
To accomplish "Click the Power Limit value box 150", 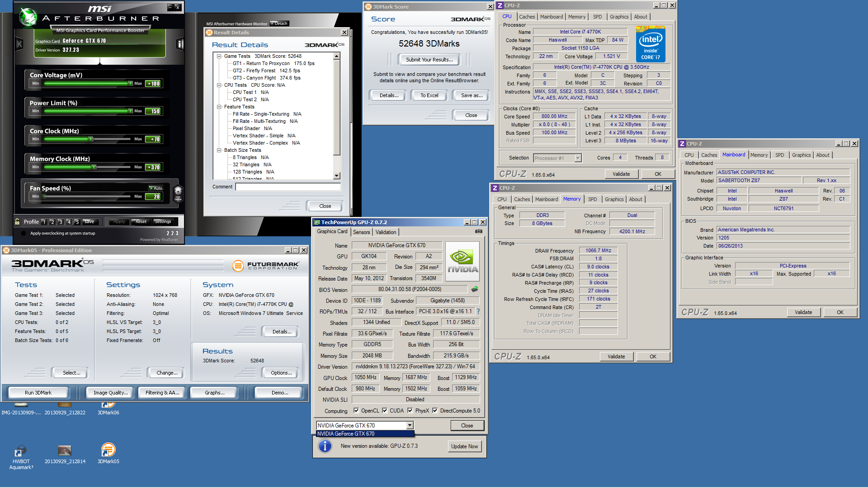I will point(153,111).
